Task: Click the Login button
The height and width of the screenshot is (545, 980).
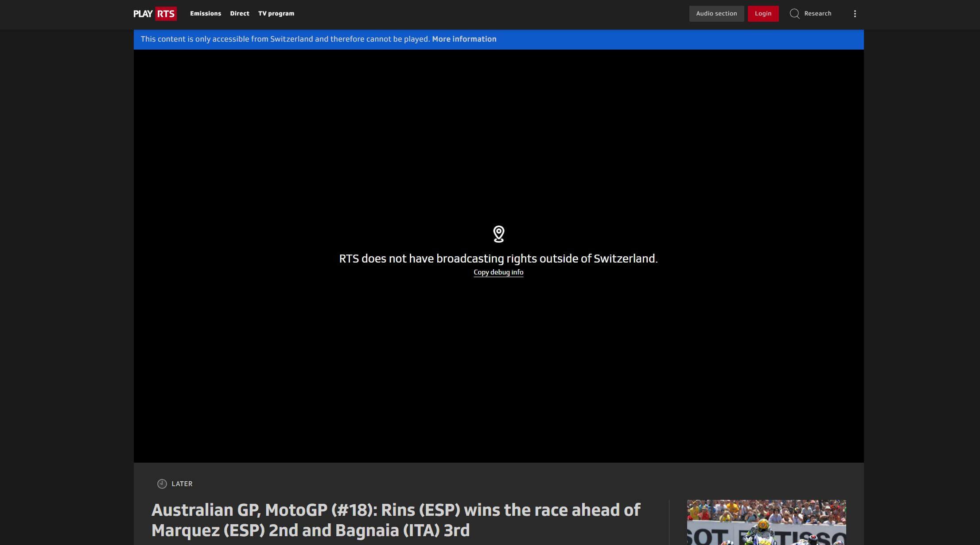Action: [763, 13]
